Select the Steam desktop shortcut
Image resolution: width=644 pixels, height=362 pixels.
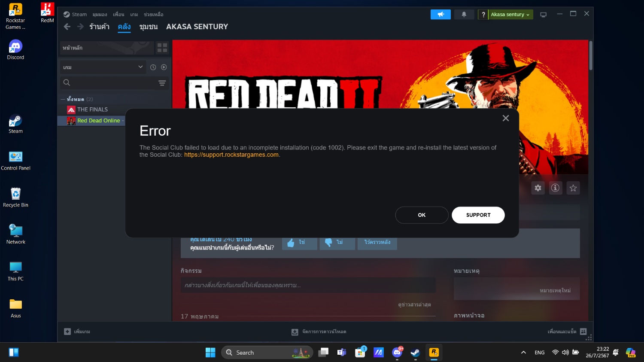point(15,124)
